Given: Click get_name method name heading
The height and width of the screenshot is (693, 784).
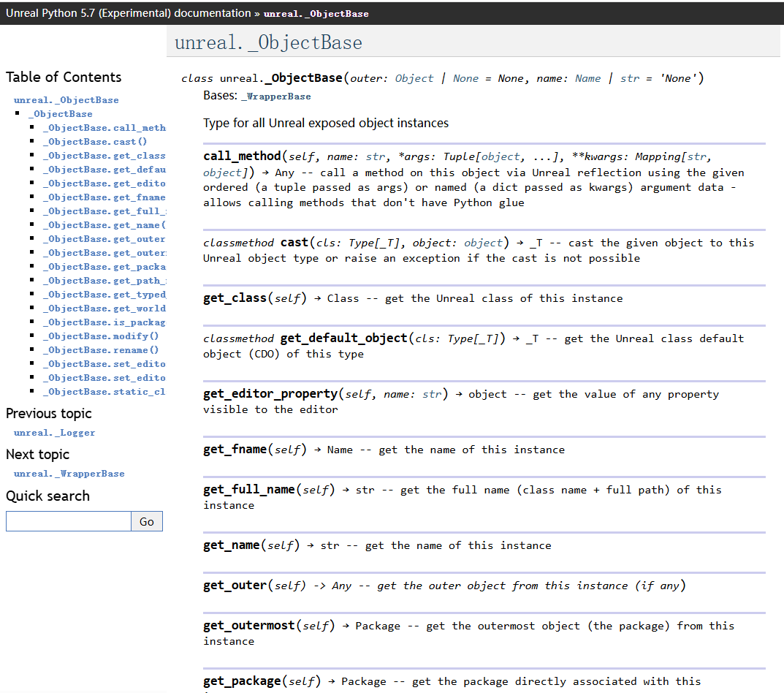Looking at the screenshot, I should tap(232, 545).
